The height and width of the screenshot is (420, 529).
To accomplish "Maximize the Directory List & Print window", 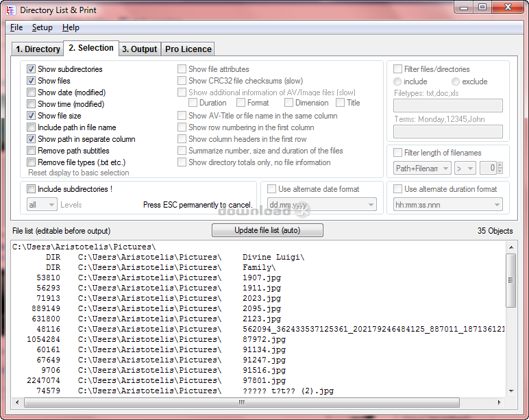I will 482,8.
